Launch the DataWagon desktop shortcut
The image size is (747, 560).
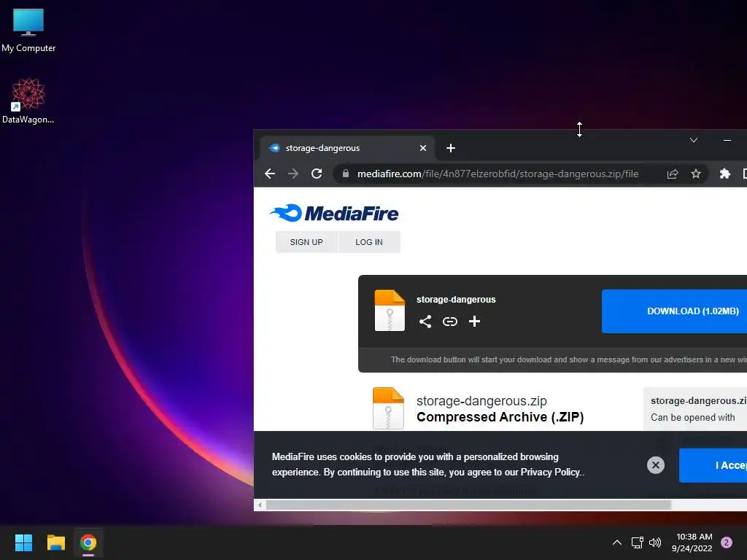tap(28, 101)
